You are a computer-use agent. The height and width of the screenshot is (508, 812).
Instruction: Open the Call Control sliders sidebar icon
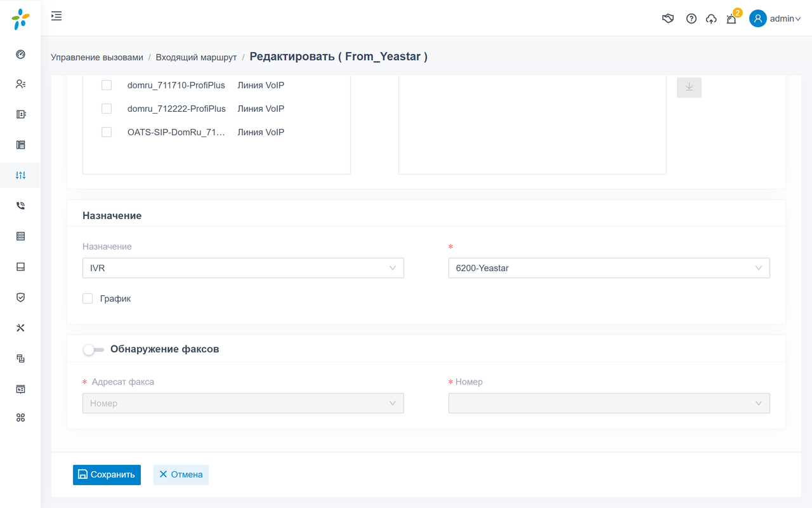tap(20, 175)
